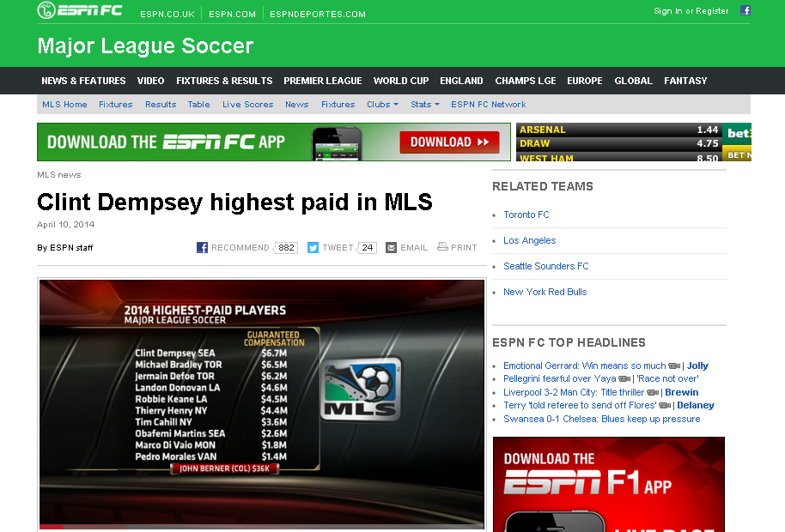
Task: Click the Facebook Recommend icon
Action: 203,247
